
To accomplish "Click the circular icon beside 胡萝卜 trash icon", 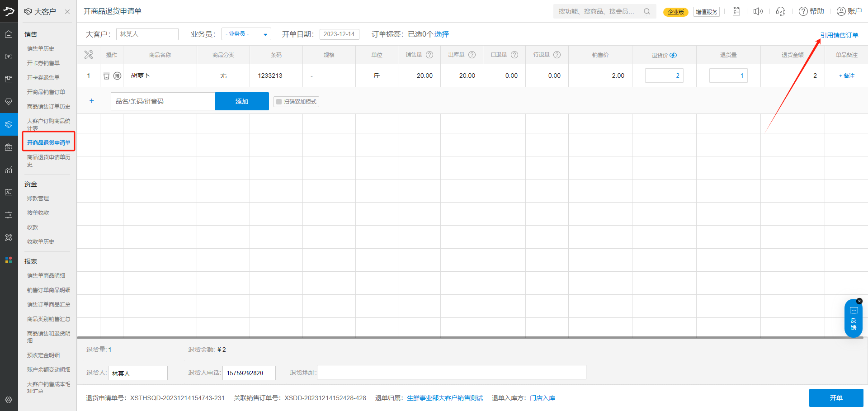I will coord(117,76).
